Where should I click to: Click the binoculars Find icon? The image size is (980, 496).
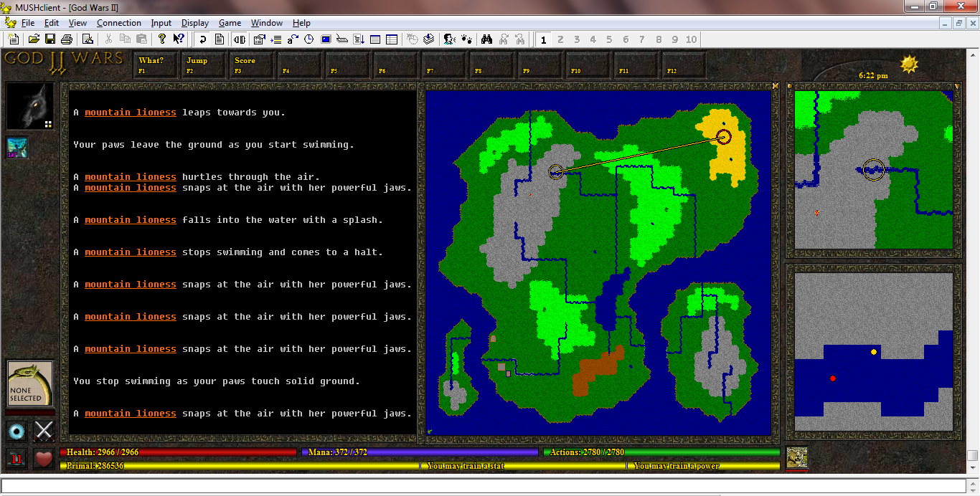tap(486, 39)
